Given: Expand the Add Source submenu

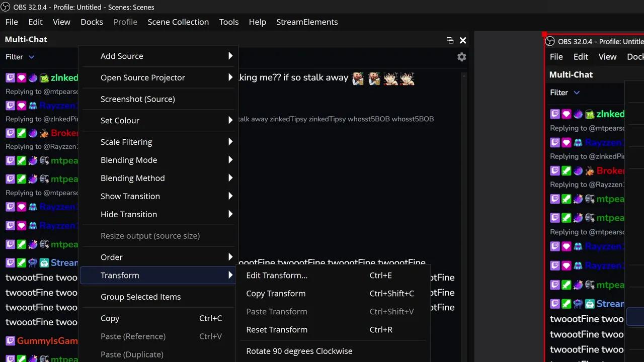Looking at the screenshot, I should point(158,56).
